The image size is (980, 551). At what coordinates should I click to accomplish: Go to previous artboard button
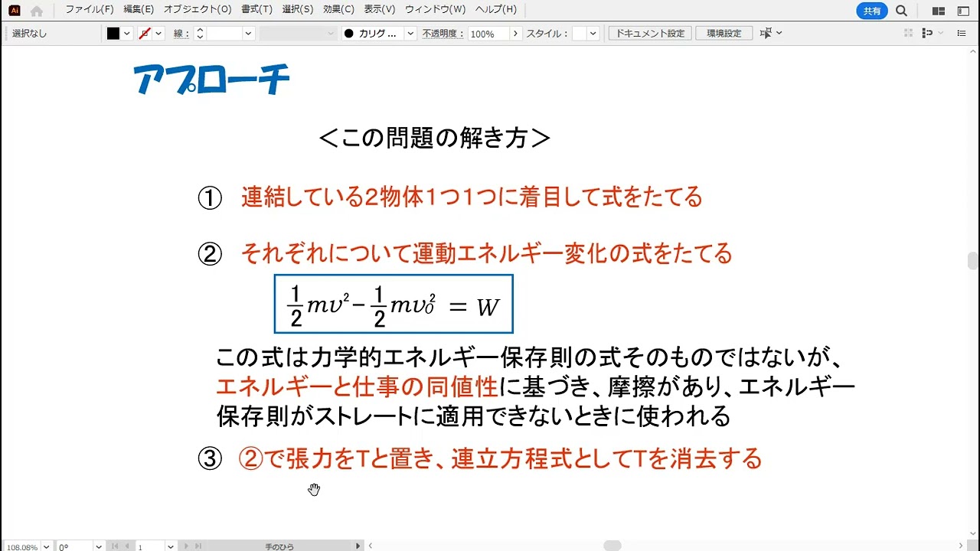coord(127,546)
